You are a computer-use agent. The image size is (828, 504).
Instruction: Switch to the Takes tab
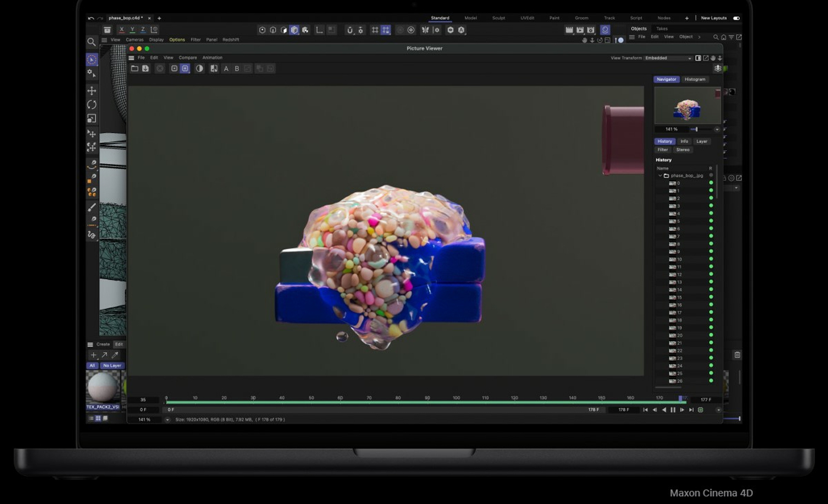662,28
